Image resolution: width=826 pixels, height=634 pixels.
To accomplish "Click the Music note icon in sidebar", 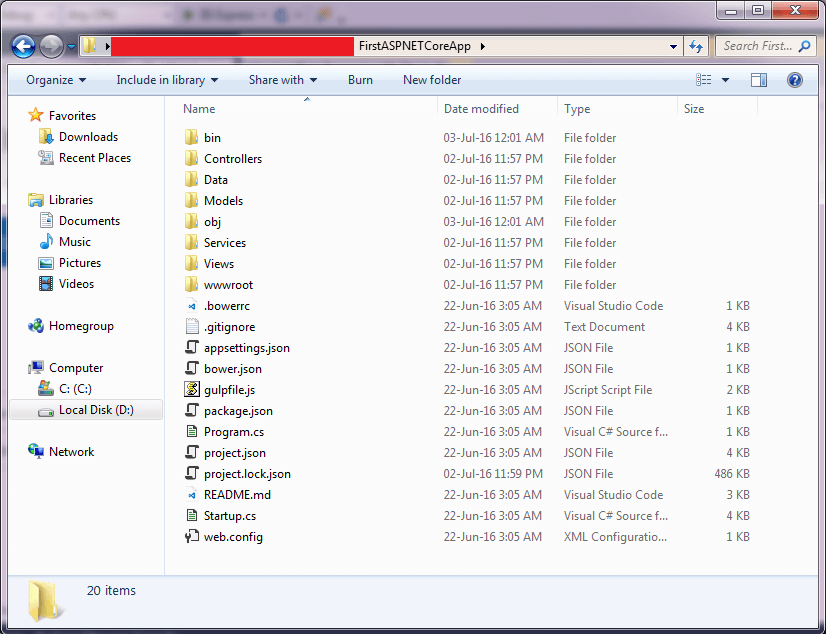I will (46, 242).
